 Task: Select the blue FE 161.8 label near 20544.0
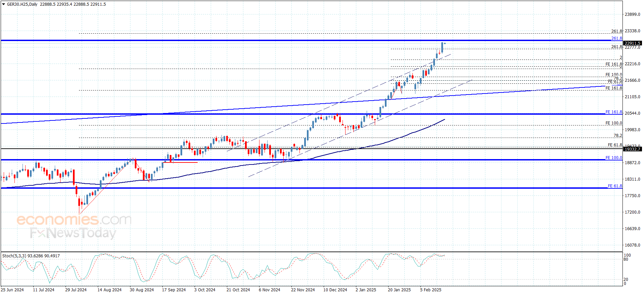614,112
